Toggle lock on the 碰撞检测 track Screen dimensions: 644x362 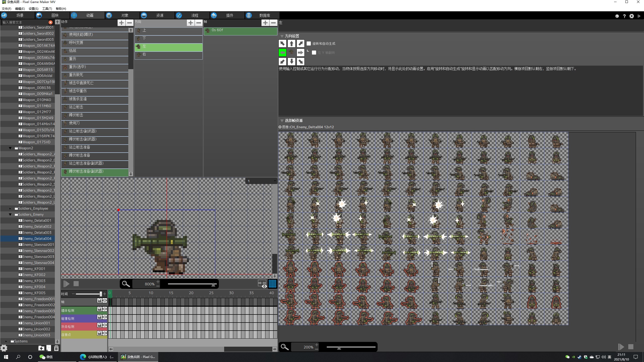tap(99, 317)
